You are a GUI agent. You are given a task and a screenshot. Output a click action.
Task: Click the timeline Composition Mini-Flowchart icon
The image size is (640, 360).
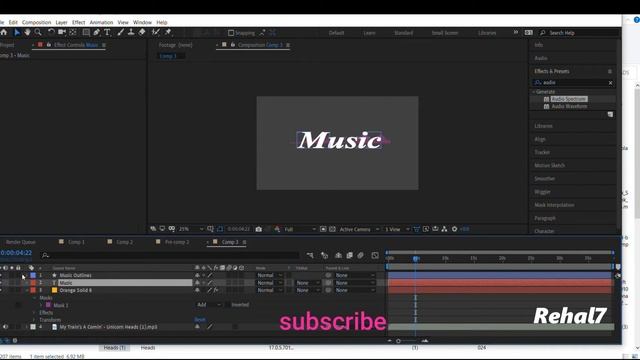coord(310,256)
